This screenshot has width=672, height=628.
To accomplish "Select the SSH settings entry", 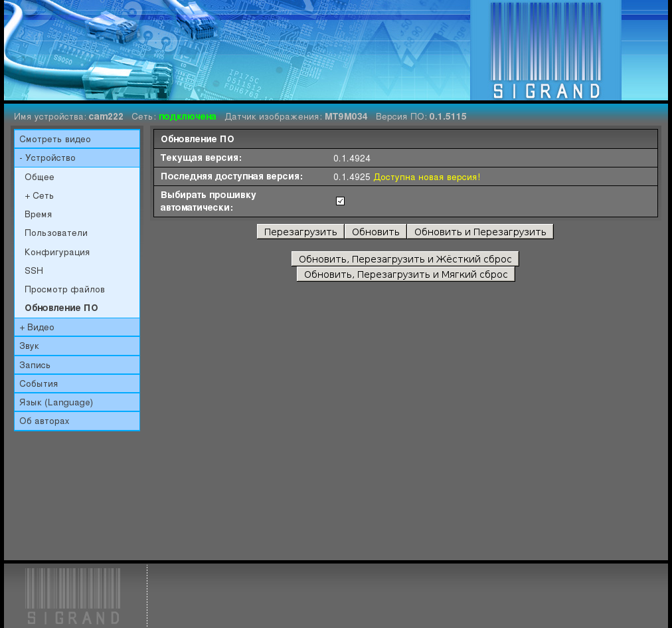I will tap(34, 270).
